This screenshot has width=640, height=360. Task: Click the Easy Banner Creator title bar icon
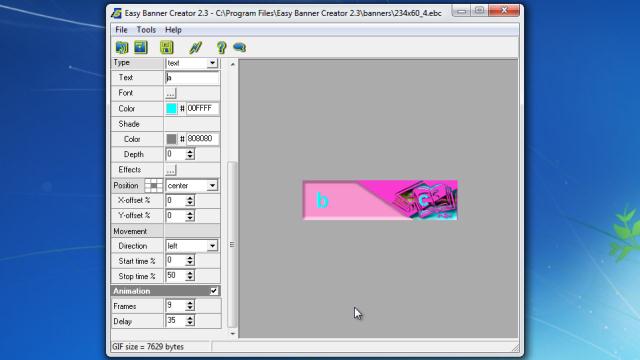[116, 13]
